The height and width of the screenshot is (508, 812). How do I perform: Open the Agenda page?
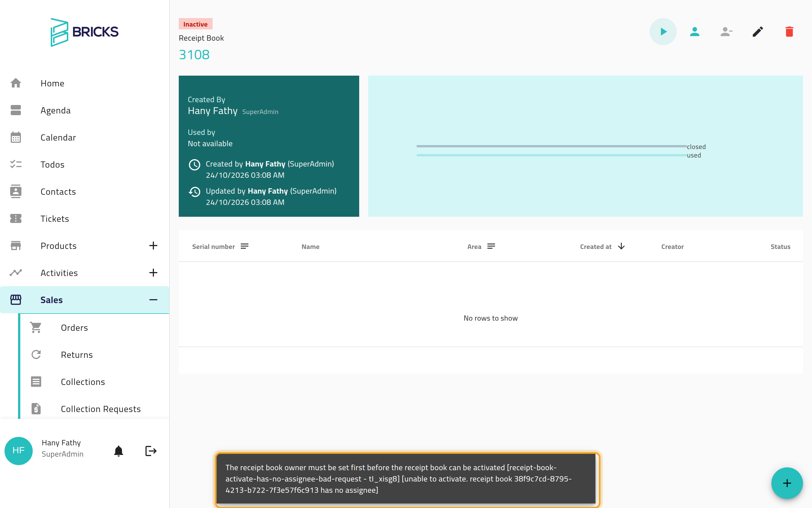click(x=85, y=110)
